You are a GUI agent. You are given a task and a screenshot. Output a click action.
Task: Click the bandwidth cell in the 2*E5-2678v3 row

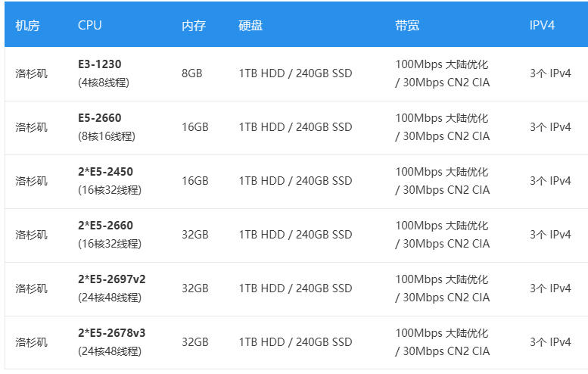tap(443, 341)
